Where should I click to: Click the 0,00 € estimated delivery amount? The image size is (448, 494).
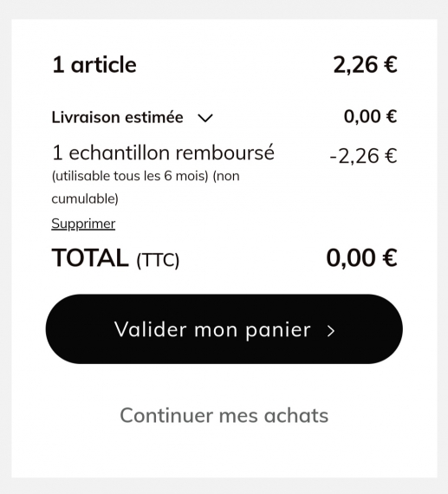(x=370, y=117)
